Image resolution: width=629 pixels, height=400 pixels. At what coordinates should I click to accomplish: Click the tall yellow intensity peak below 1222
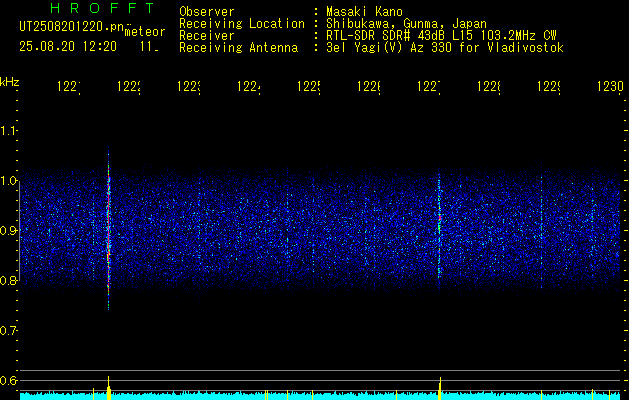[x=108, y=387]
